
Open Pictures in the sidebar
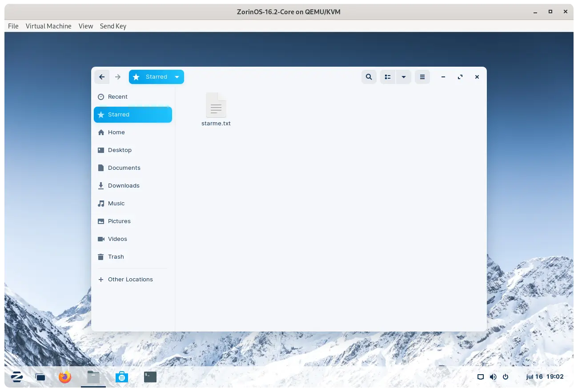pyautogui.click(x=133, y=221)
